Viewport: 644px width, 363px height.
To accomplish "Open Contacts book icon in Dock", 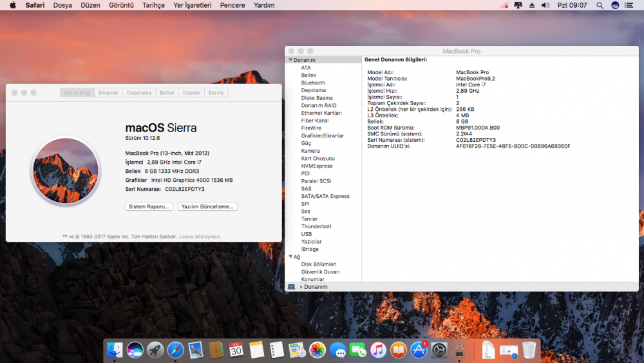I will pyautogui.click(x=216, y=350).
